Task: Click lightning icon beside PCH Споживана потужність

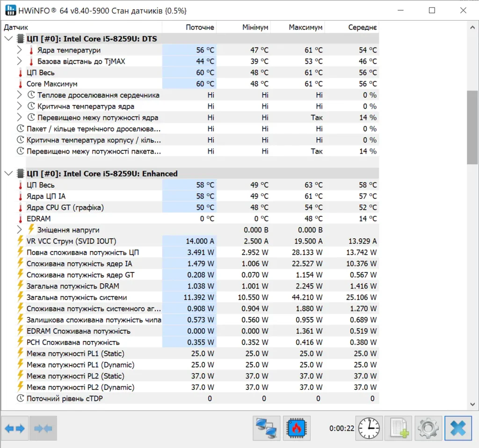Action: point(21,342)
